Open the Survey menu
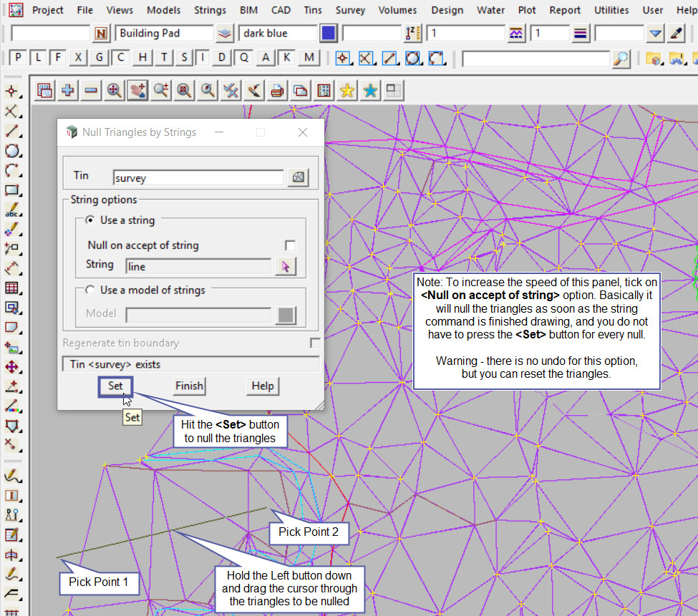This screenshot has width=698, height=616. coord(350,10)
